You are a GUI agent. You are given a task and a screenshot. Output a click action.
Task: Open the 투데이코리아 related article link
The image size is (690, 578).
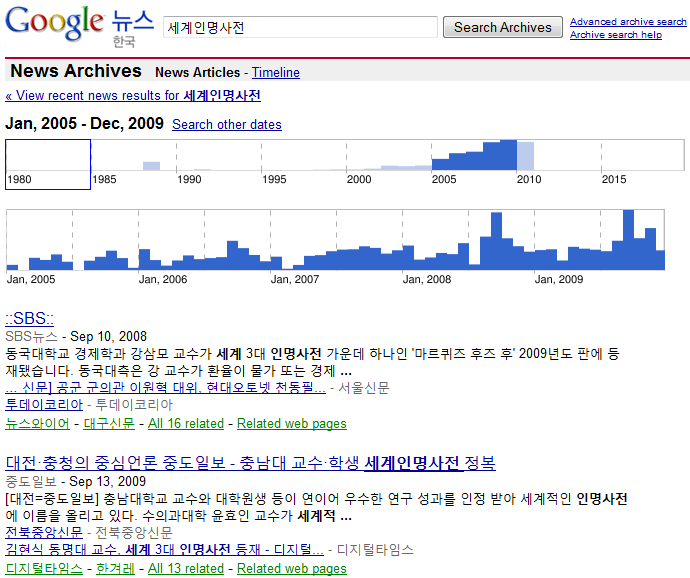tap(44, 405)
